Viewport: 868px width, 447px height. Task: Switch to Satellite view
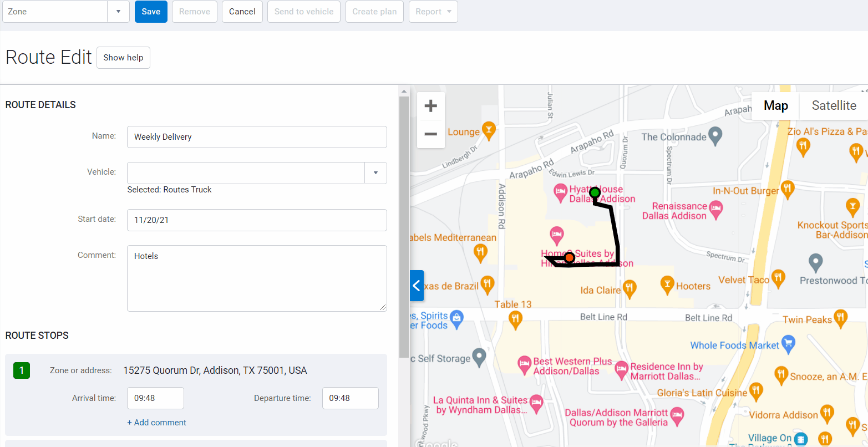834,105
